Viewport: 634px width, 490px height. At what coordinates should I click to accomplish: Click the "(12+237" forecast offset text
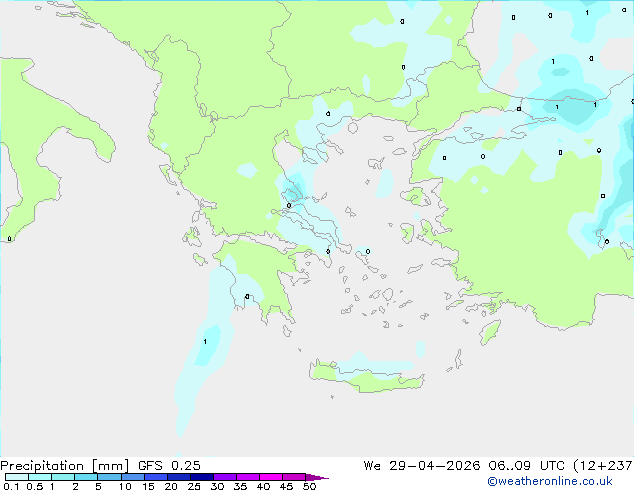tap(603, 466)
